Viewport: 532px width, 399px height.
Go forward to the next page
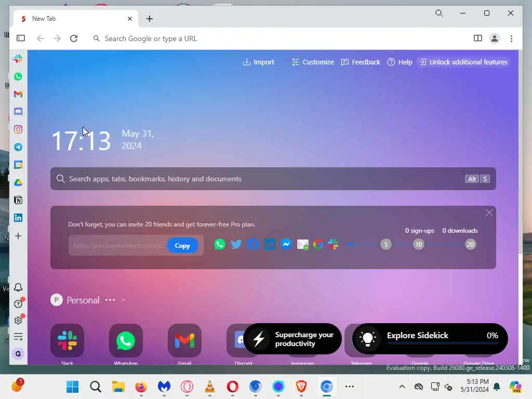coord(57,38)
